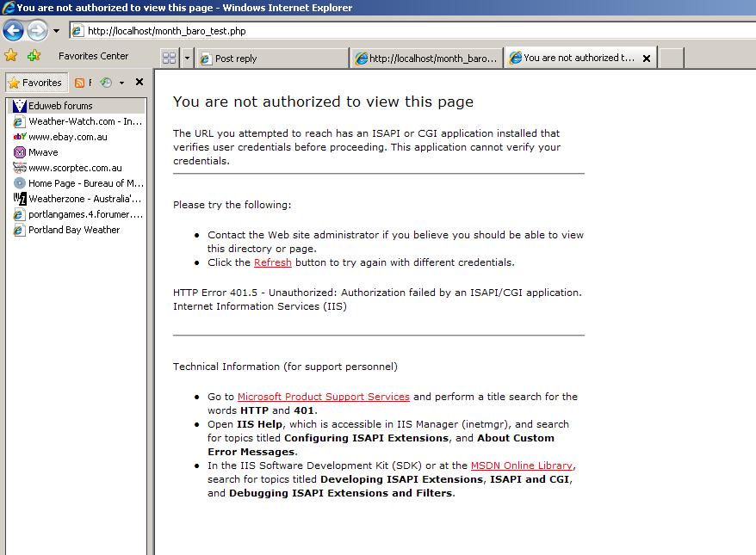Close the 'You are not authorized' tab

647,59
